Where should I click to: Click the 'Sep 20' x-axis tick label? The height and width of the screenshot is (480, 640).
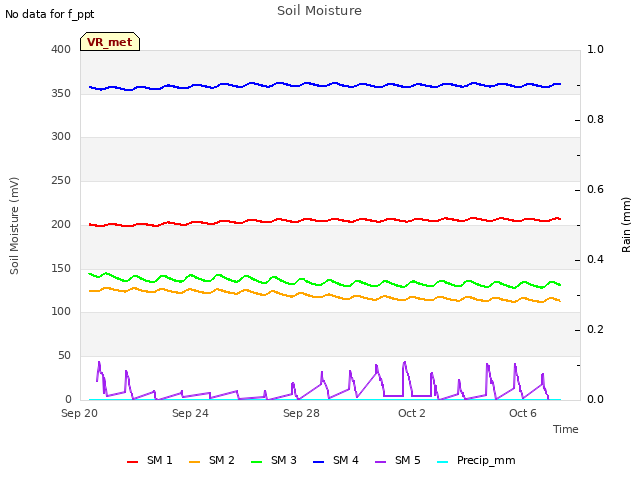pos(79,413)
